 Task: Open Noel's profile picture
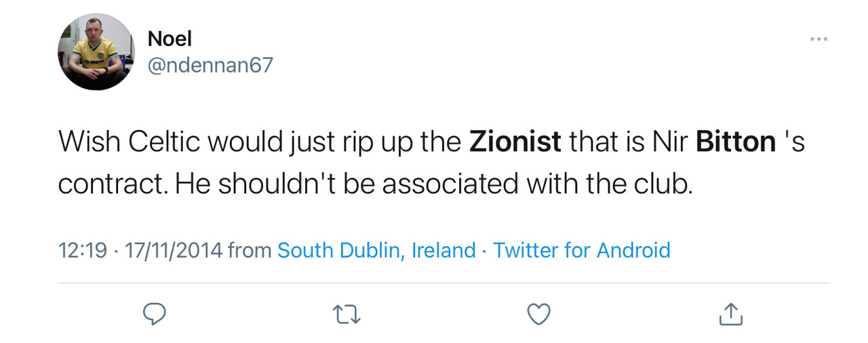(x=96, y=52)
